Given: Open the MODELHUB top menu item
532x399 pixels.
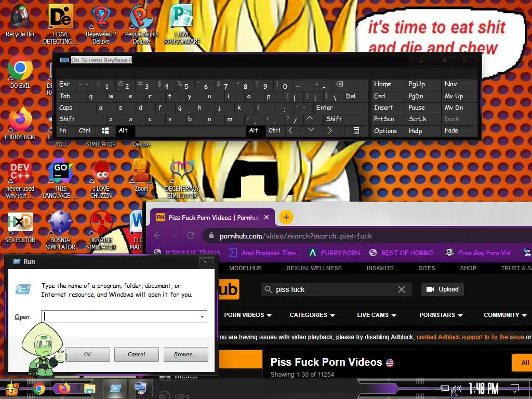Looking at the screenshot, I should click(245, 268).
